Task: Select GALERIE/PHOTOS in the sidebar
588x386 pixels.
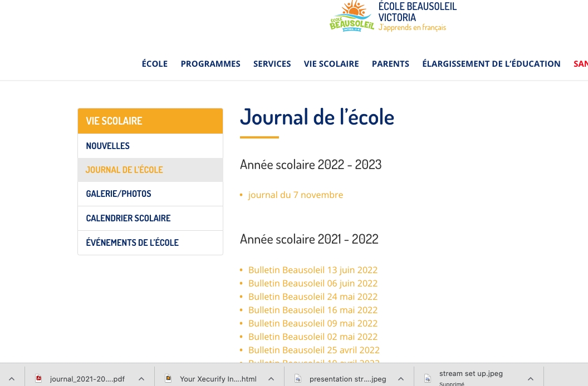Action: click(x=150, y=194)
